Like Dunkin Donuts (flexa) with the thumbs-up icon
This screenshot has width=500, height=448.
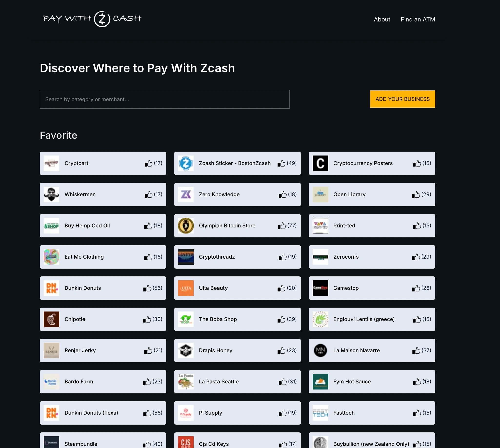pos(147,413)
